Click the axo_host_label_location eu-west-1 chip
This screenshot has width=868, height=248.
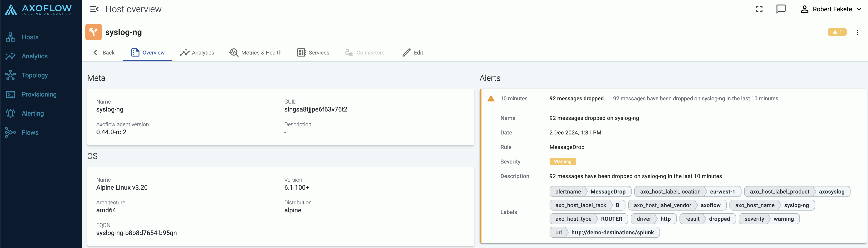pyautogui.click(x=687, y=192)
